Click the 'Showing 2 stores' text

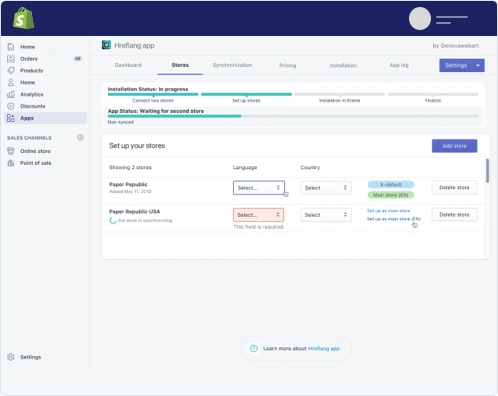pyautogui.click(x=130, y=167)
